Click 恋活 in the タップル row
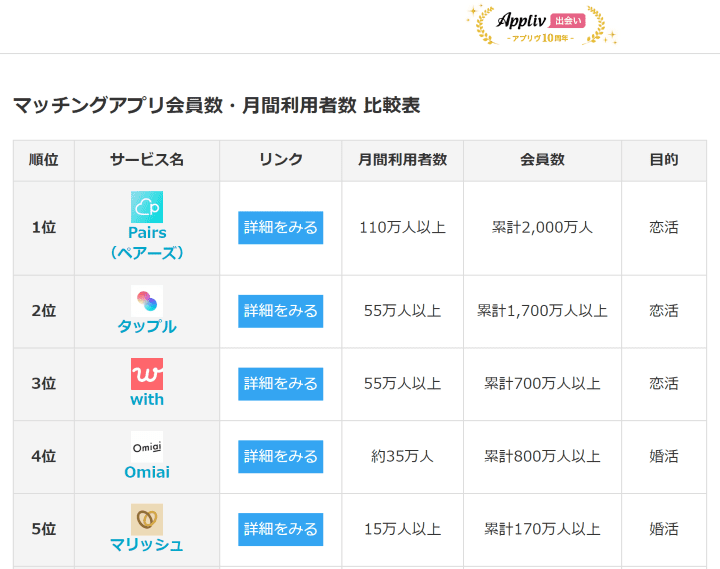 664,311
